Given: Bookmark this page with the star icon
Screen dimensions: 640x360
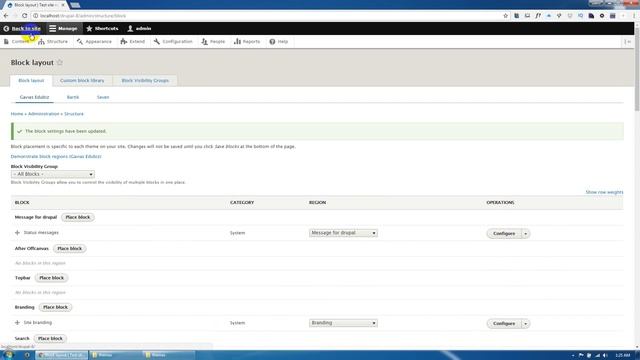Looking at the screenshot, I should point(505,16).
